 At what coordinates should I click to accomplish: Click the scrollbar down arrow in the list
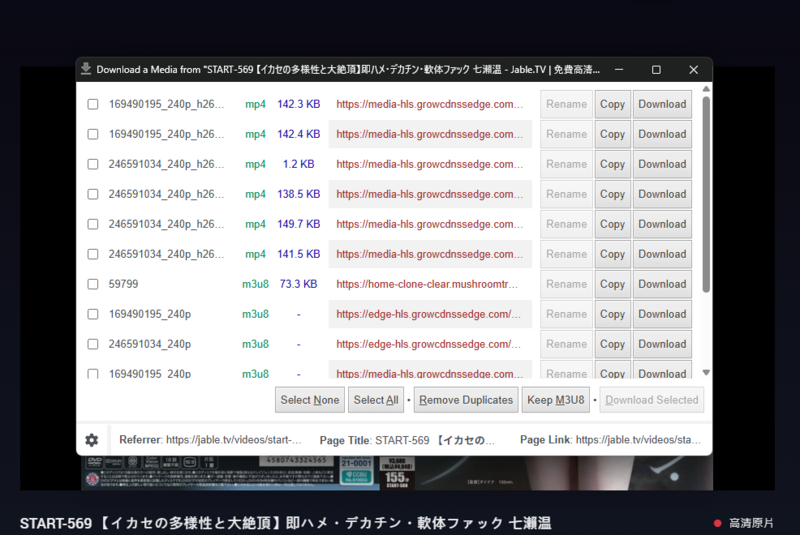(706, 372)
